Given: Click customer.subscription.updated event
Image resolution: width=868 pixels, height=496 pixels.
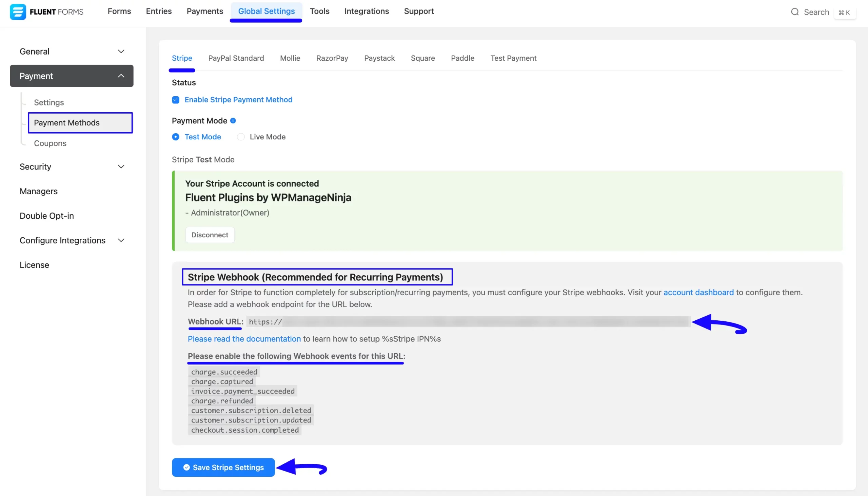Looking at the screenshot, I should [x=251, y=420].
